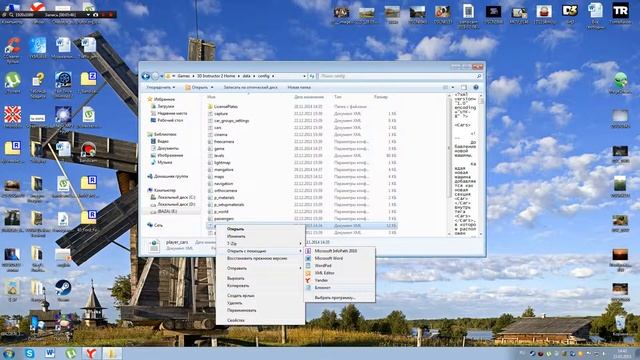Select the lightmap file
Viewport: 640px width, 360px height.
tap(222, 162)
